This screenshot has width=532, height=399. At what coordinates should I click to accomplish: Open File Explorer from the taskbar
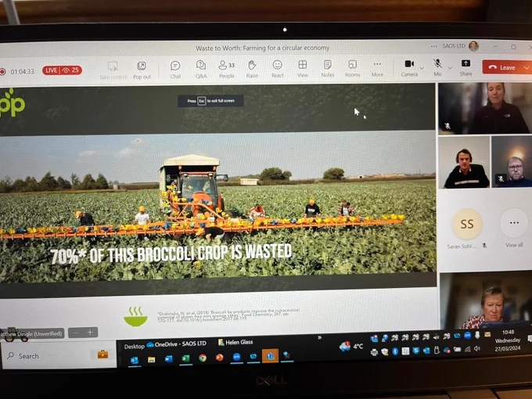click(x=151, y=359)
